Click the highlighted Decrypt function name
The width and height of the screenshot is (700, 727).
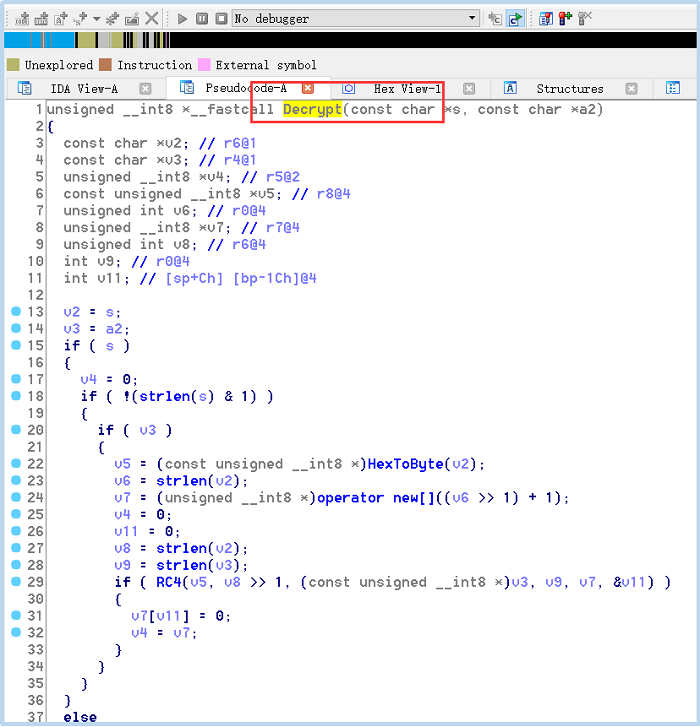312,110
